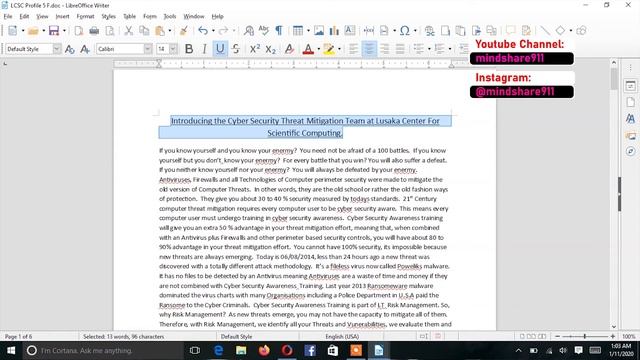Click the Open folder icon
Screen dimensions: 640x360
click(x=33, y=31)
